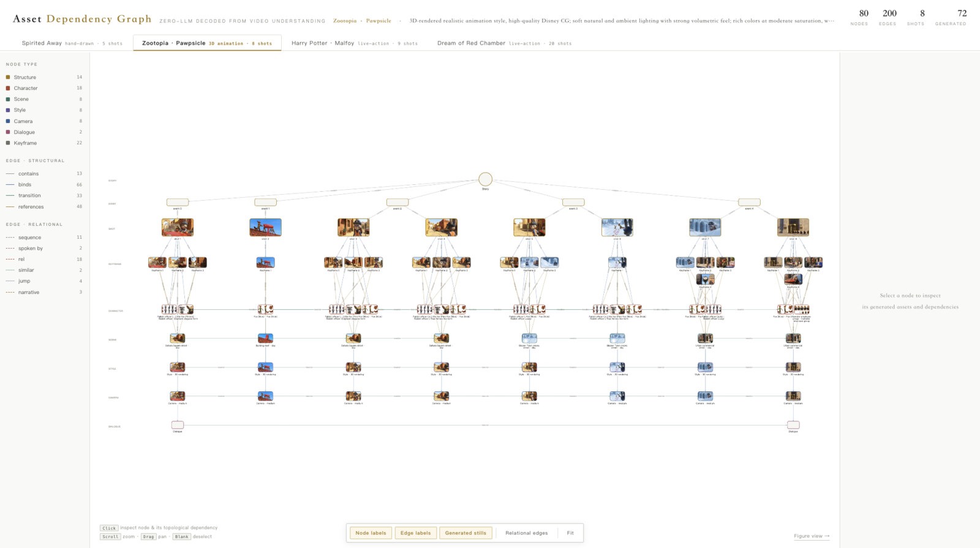Select the Dialogue node under shot 1

[x=178, y=425]
